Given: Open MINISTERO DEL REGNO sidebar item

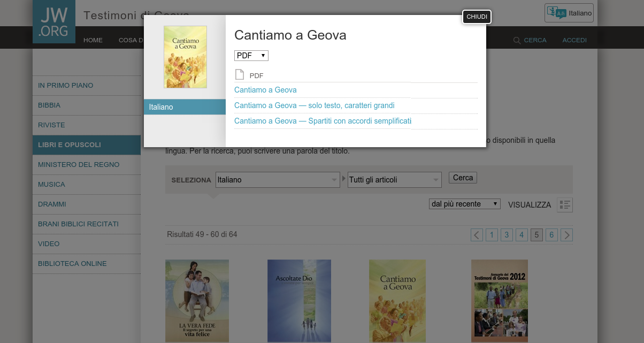Looking at the screenshot, I should tap(87, 164).
